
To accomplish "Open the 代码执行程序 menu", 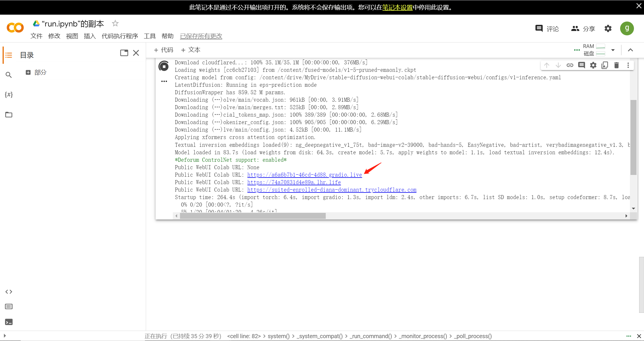I will click(120, 36).
